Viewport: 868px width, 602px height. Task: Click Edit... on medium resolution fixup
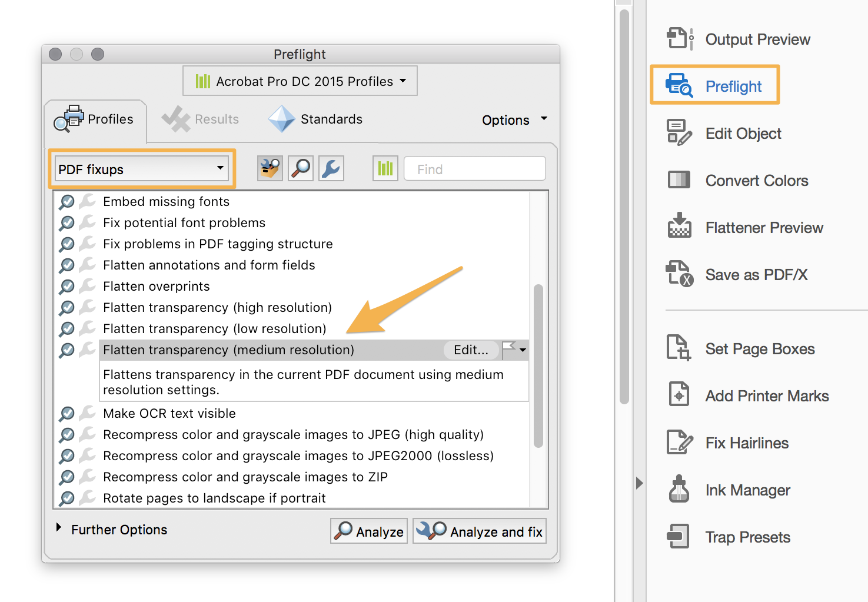point(471,350)
